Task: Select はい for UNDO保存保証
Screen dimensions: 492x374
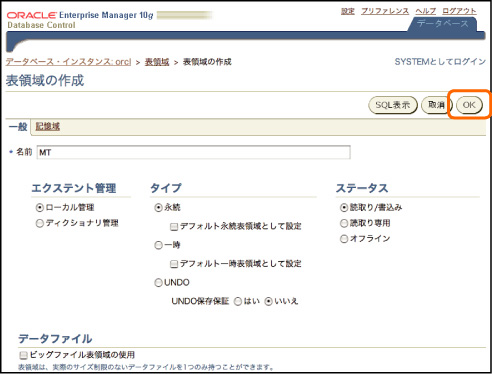Action: (238, 302)
